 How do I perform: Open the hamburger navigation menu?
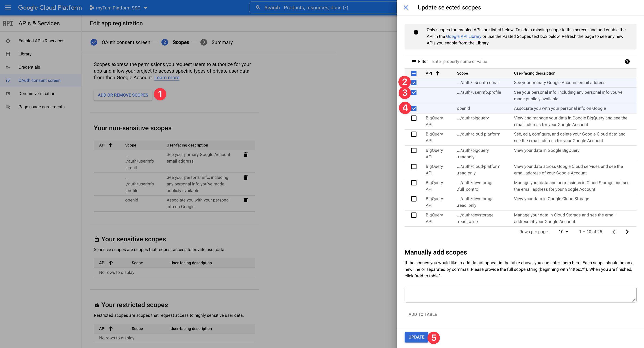point(8,7)
